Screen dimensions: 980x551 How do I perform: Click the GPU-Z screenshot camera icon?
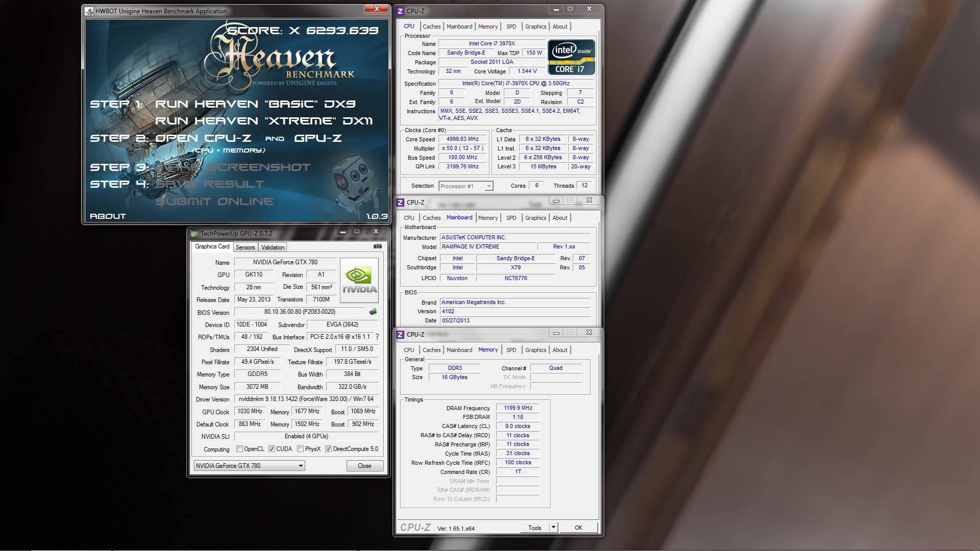click(378, 246)
